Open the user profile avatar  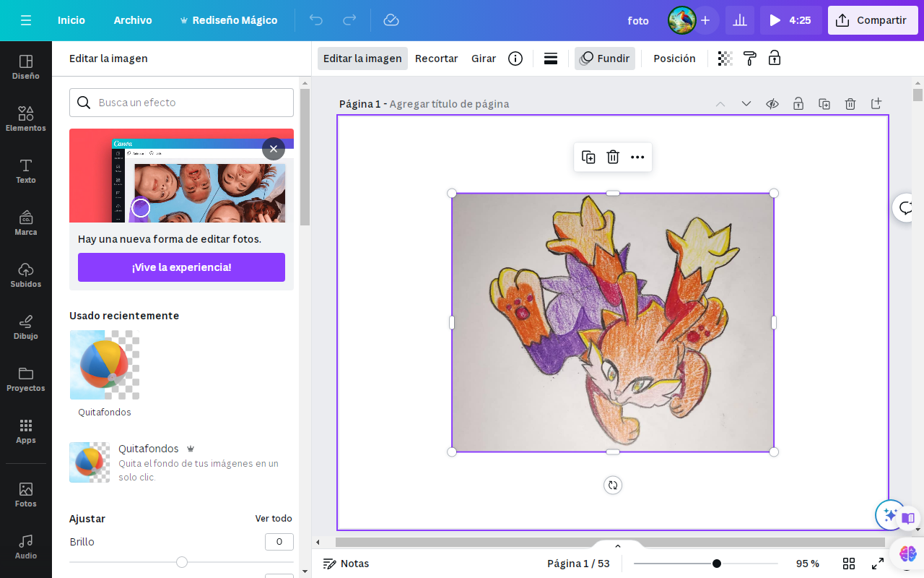(681, 20)
